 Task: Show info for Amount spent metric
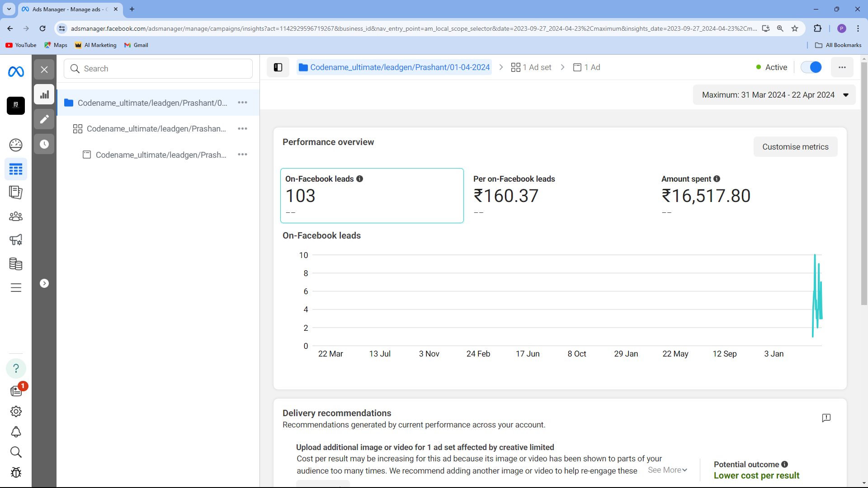(x=717, y=179)
